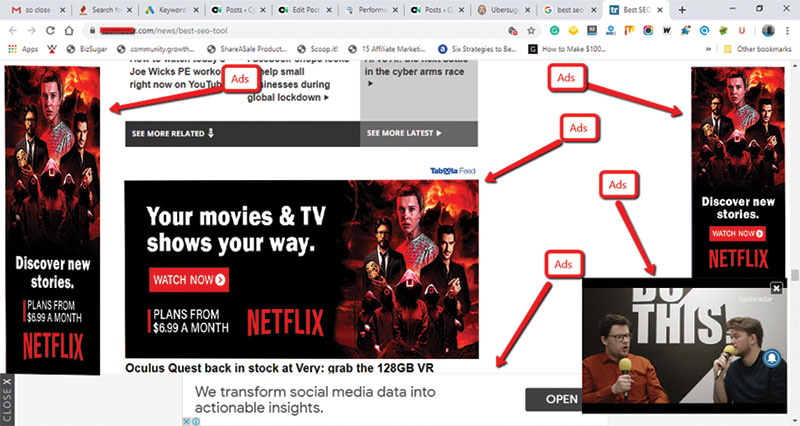Click the notification bell on the video

772,357
